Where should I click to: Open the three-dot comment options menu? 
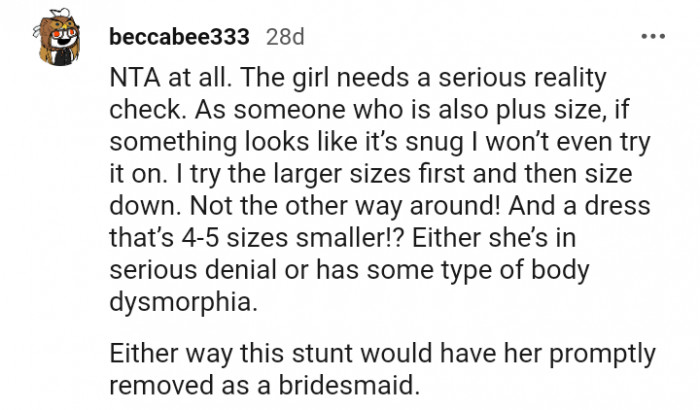(653, 36)
